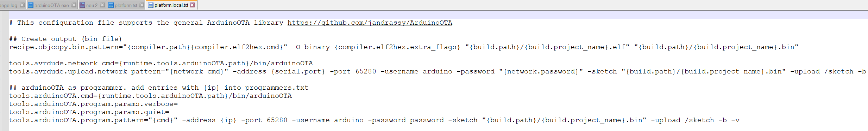The width and height of the screenshot is (868, 131).
Task: Click the '## Create output (bin file)' comment
Action: [65, 39]
